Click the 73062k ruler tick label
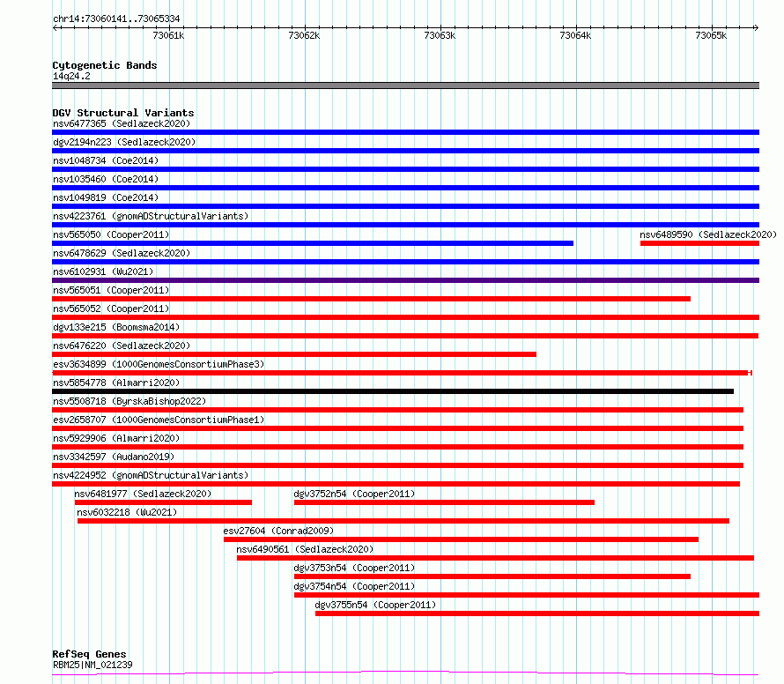The height and width of the screenshot is (684, 784). coord(304,35)
